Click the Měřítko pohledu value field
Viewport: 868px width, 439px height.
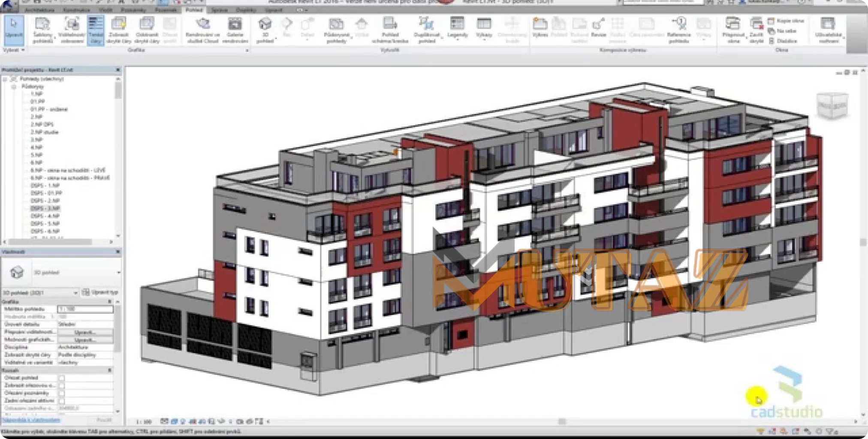click(85, 309)
